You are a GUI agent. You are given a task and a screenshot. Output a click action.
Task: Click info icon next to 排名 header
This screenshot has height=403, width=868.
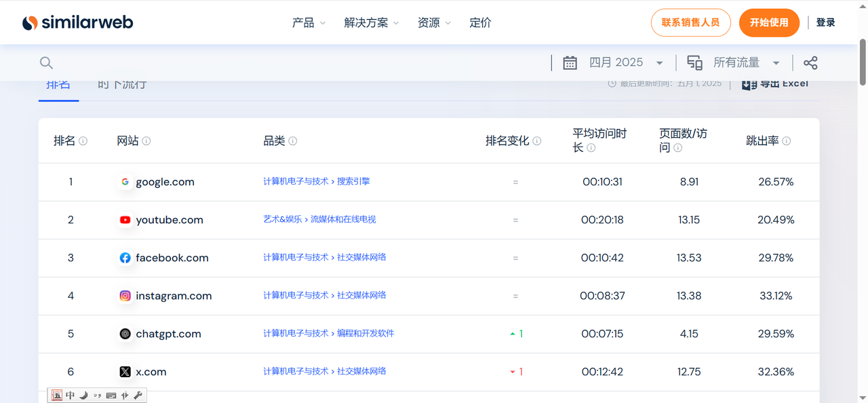pos(83,141)
